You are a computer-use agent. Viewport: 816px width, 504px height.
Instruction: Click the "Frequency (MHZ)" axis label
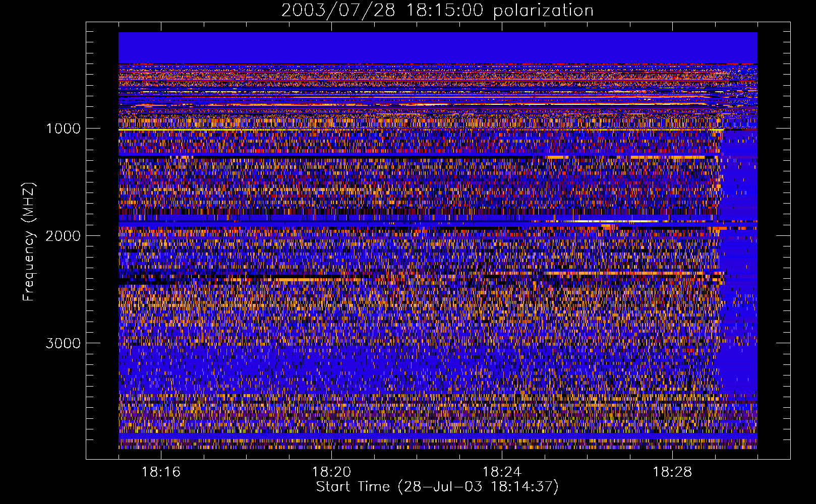tap(29, 242)
